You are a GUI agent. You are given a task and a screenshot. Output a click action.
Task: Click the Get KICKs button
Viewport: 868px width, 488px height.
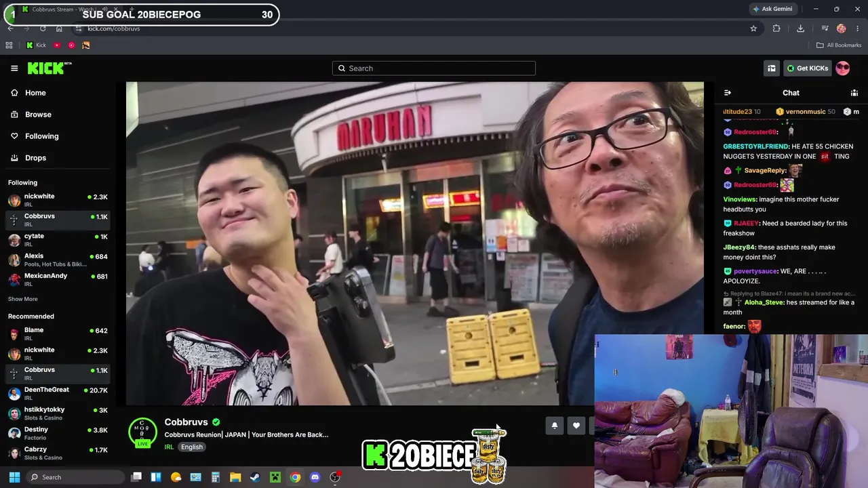(x=807, y=68)
